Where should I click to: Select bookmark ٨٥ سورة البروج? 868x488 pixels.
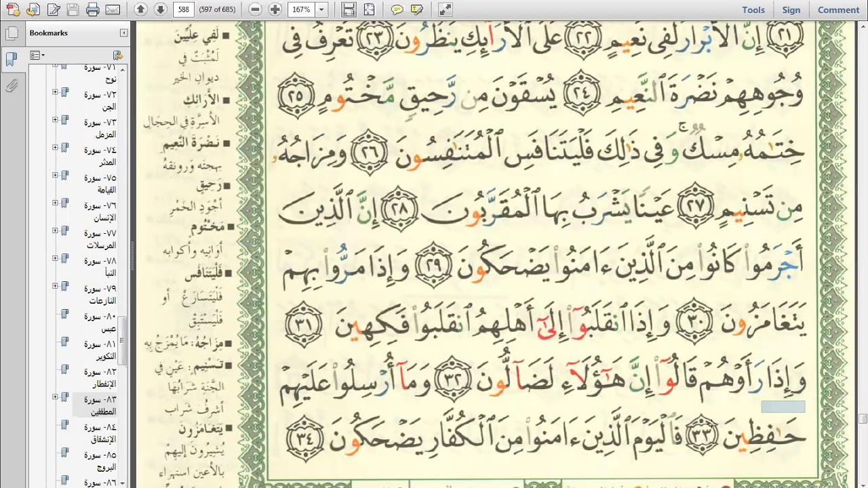[100, 461]
